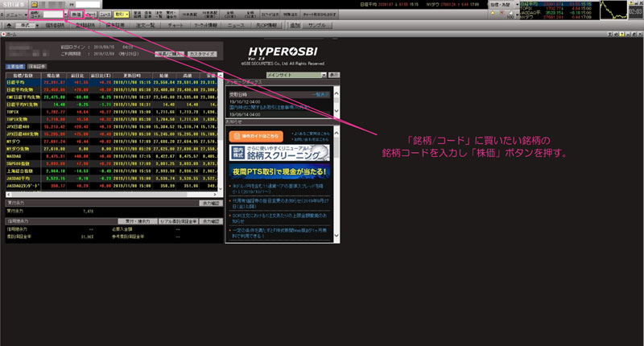Click the サンプル button on the tab bar
The height and width of the screenshot is (346, 644).
[x=316, y=26]
